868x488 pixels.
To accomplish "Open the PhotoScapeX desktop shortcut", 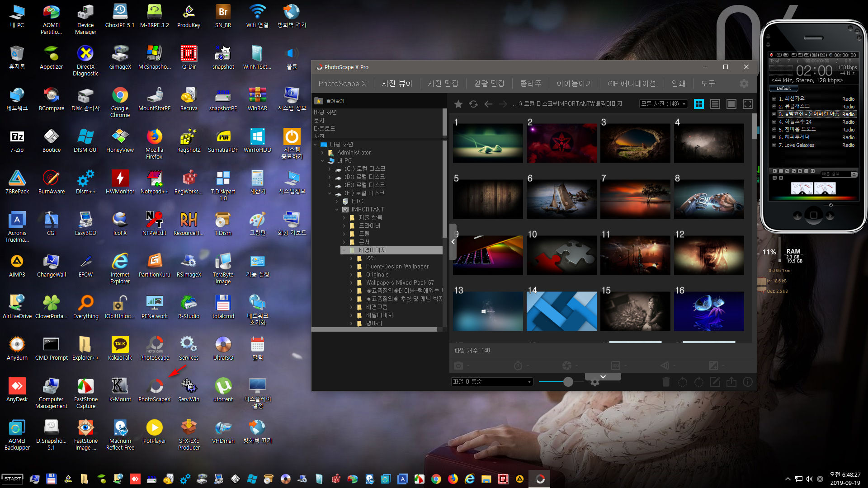I will point(155,390).
